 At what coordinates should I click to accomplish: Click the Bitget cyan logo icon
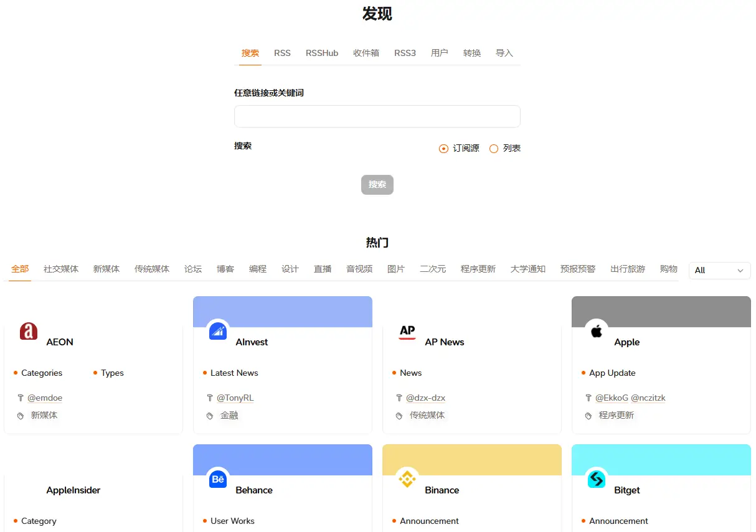(597, 479)
